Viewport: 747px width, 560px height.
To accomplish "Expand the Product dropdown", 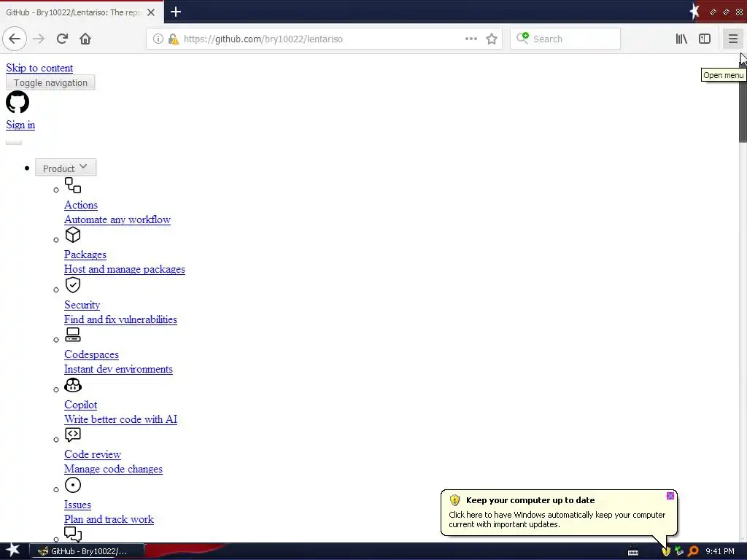I will tap(66, 168).
